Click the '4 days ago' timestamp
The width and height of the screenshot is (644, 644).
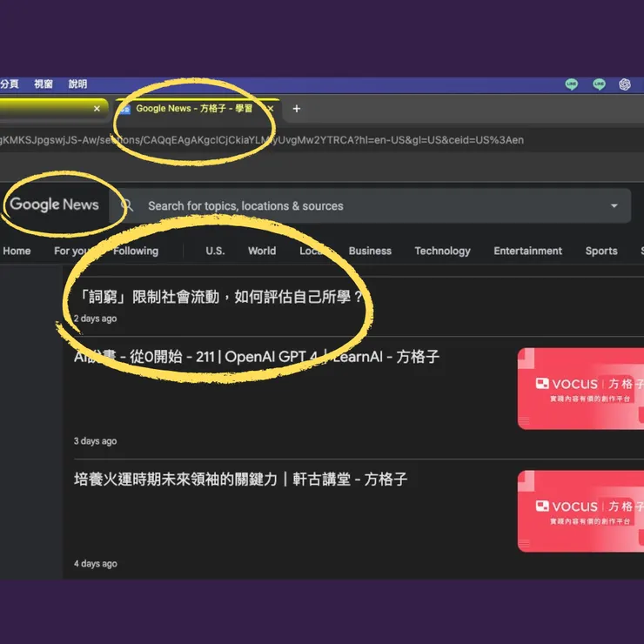(x=95, y=564)
